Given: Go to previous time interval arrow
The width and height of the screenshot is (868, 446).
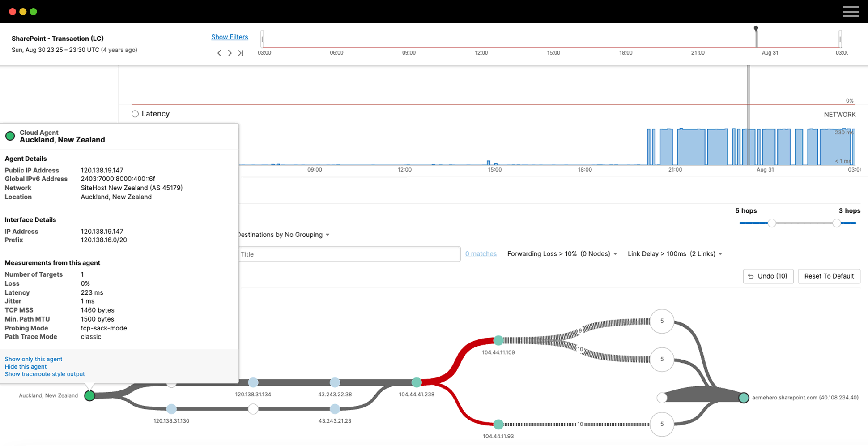Looking at the screenshot, I should pyautogui.click(x=219, y=53).
